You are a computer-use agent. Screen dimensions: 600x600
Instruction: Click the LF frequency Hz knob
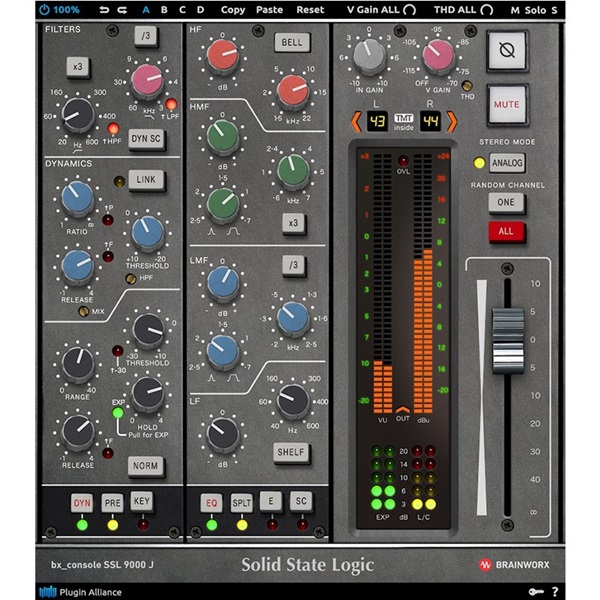(293, 401)
